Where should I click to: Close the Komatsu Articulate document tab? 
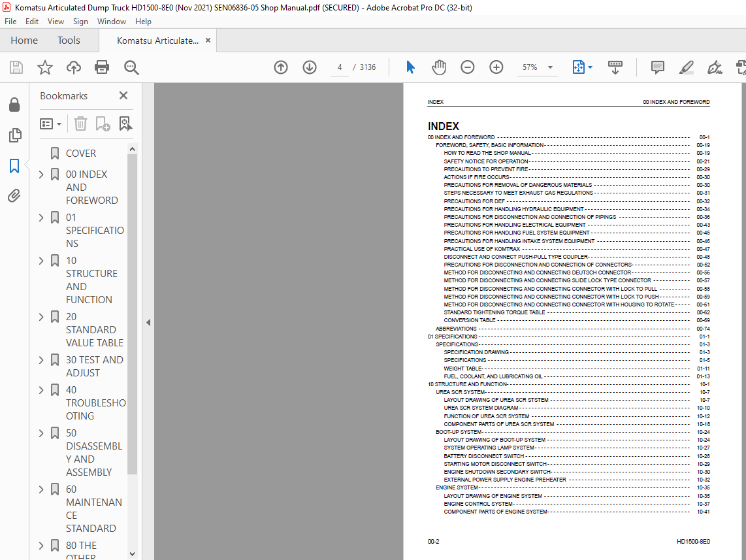[x=208, y=41]
